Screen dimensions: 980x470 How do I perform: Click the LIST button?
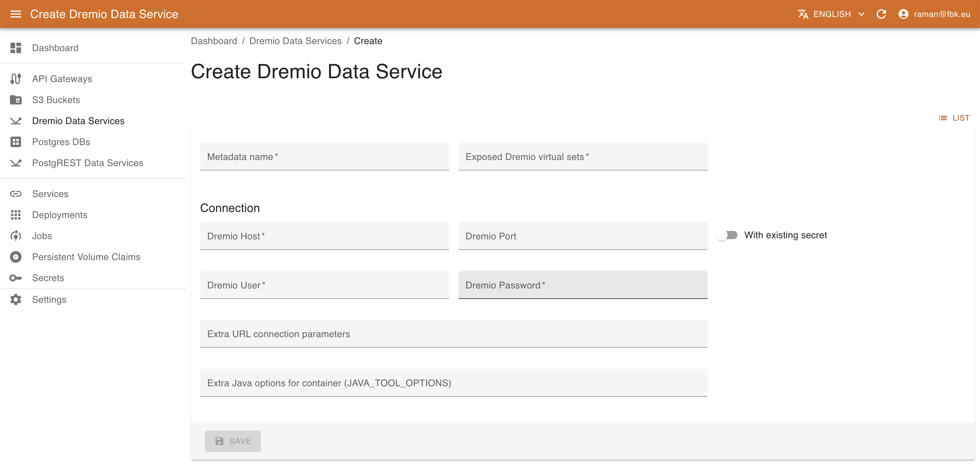pos(954,118)
